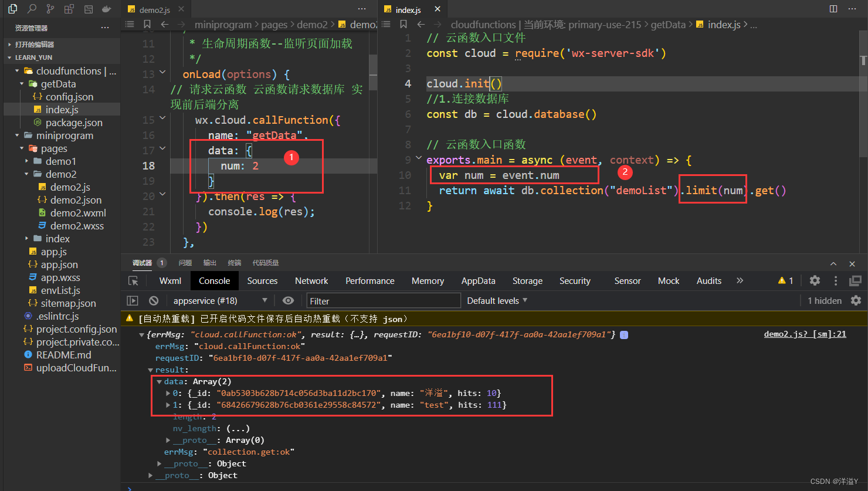868x491 pixels.
Task: Show more devtools tabs with double chevron
Action: (x=740, y=280)
